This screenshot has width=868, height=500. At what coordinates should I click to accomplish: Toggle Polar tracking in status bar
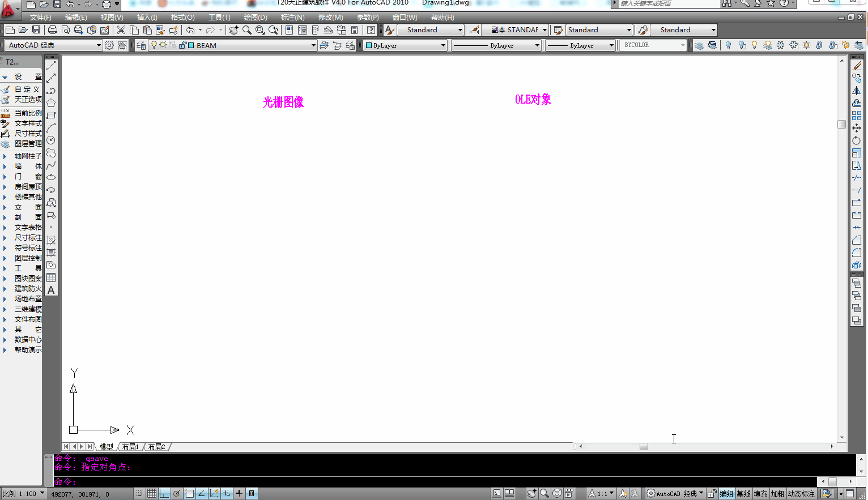click(177, 494)
